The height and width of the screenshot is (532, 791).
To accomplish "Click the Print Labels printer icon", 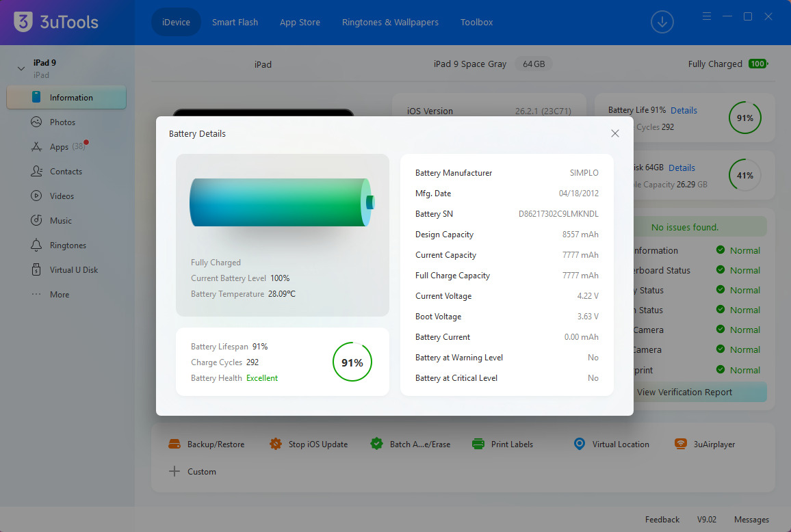I will tap(478, 444).
